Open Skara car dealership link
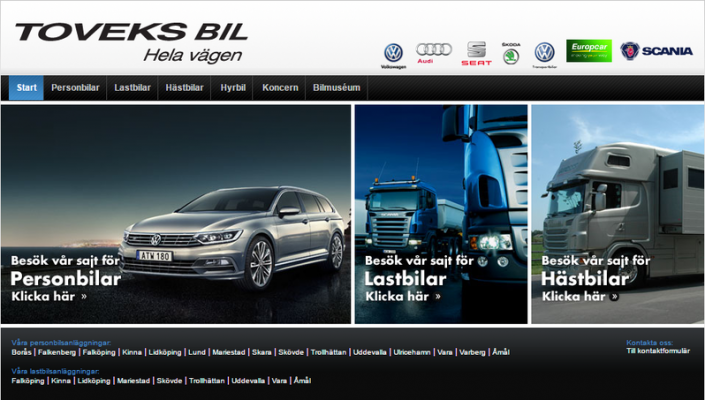Viewport: 705px width, 400px height. tap(262, 352)
